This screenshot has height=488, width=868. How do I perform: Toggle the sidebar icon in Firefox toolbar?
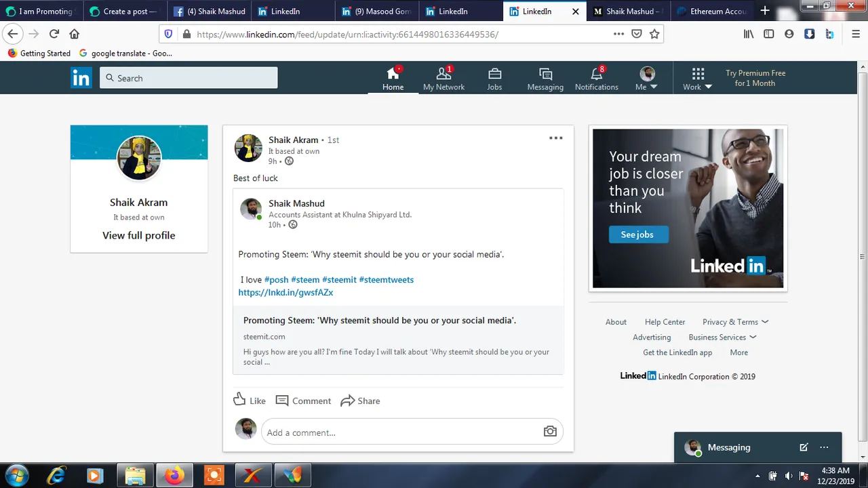(x=768, y=34)
